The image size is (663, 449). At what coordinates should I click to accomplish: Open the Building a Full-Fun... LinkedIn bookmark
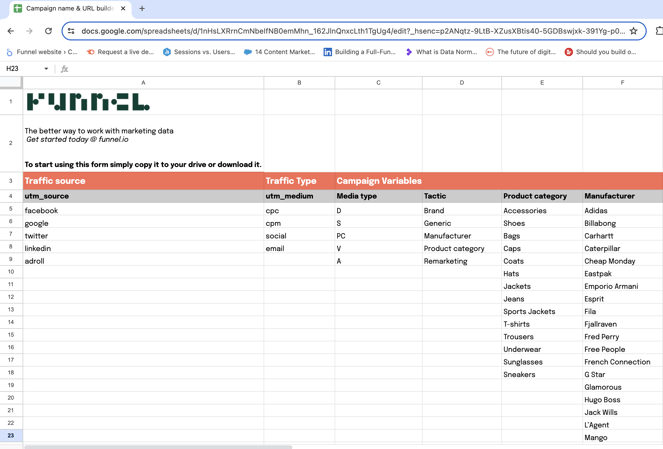[x=358, y=52]
